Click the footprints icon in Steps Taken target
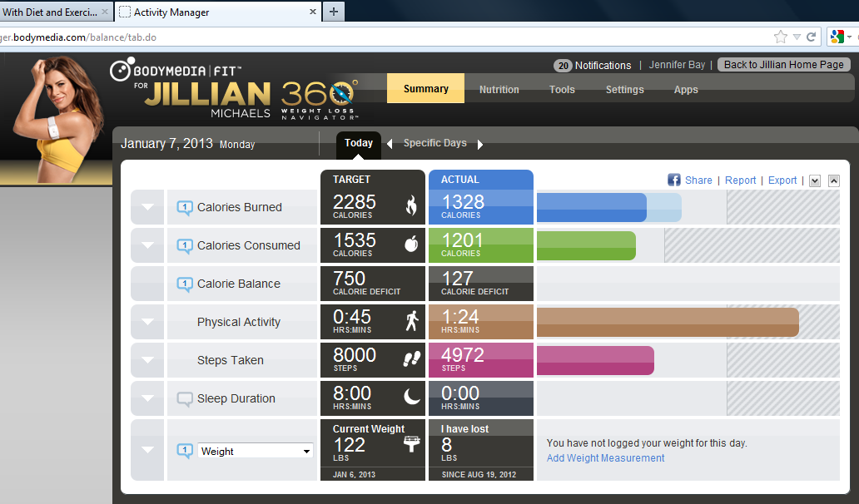This screenshot has width=859, height=504. tap(412, 358)
